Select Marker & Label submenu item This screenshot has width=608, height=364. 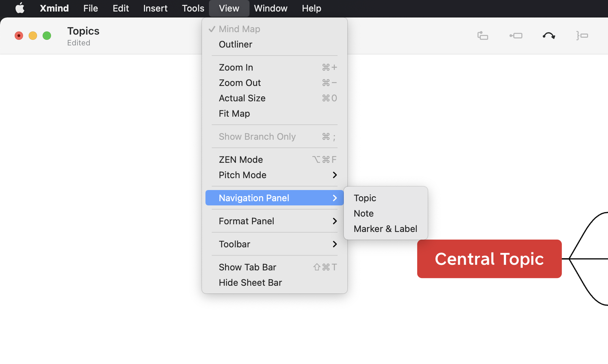tap(386, 229)
